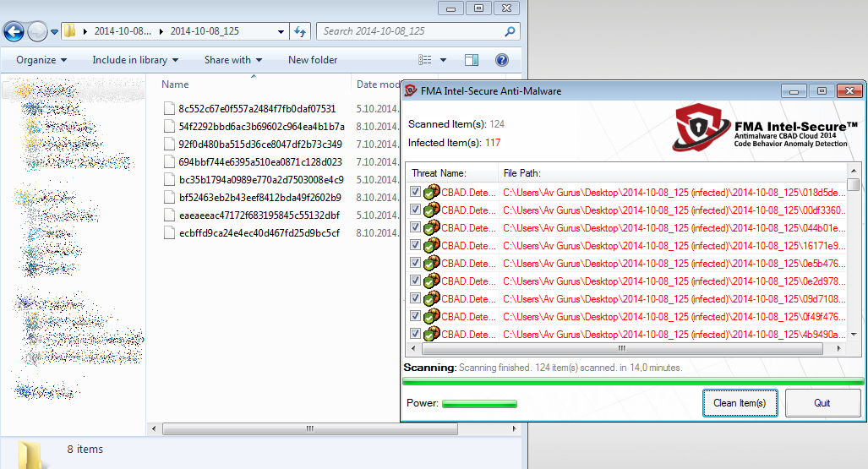Click threat icon in row 044b01e
The height and width of the screenshot is (469, 868).
(x=432, y=227)
